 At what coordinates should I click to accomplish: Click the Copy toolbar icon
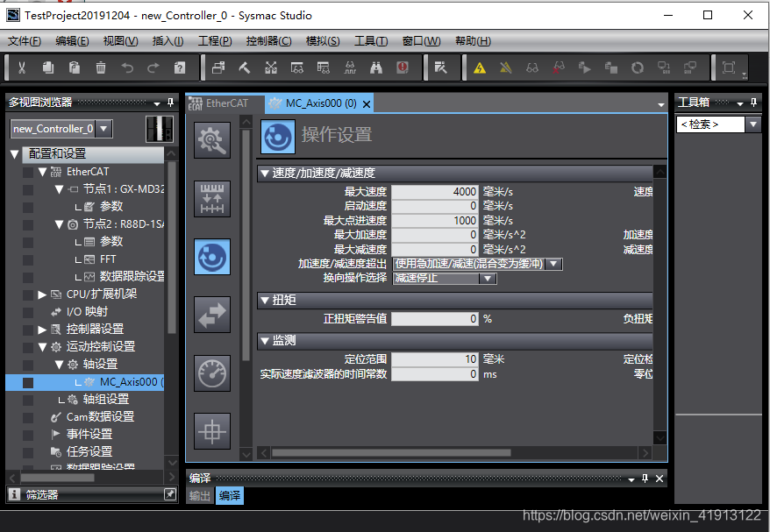48,67
